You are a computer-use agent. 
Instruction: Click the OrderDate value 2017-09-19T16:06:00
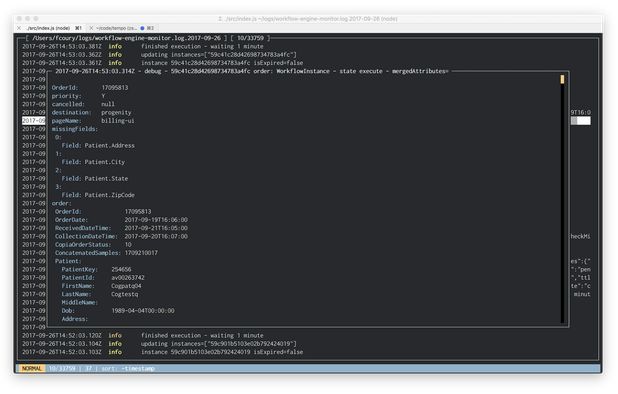[156, 220]
